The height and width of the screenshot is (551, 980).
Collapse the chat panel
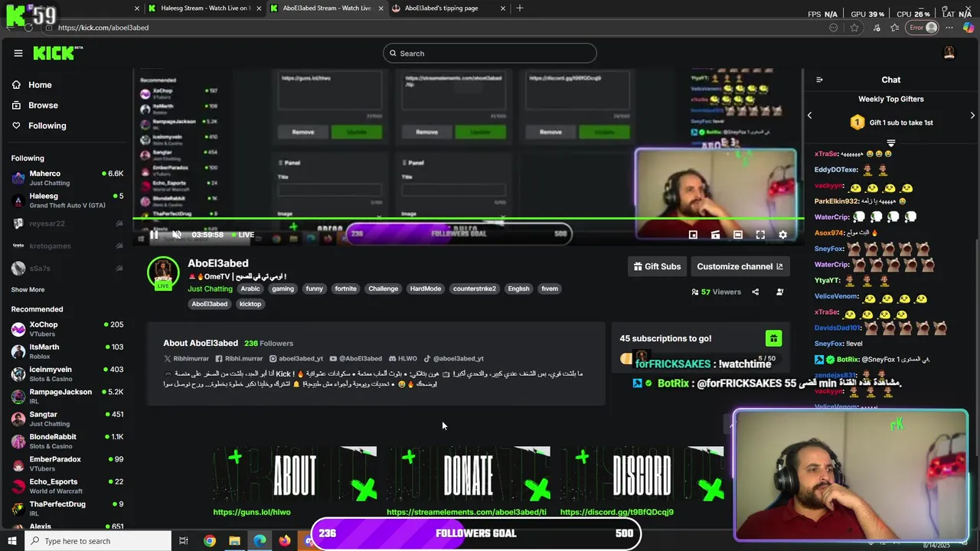coord(819,80)
